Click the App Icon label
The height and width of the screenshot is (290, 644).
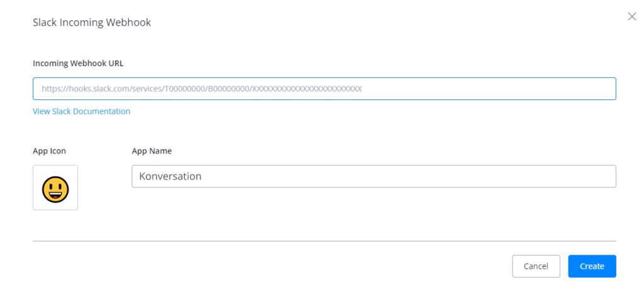tap(49, 151)
